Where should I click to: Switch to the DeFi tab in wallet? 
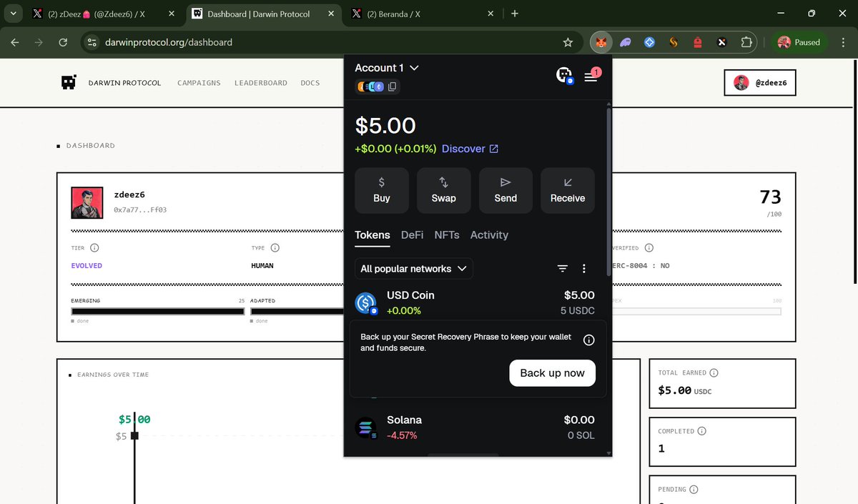(x=412, y=234)
